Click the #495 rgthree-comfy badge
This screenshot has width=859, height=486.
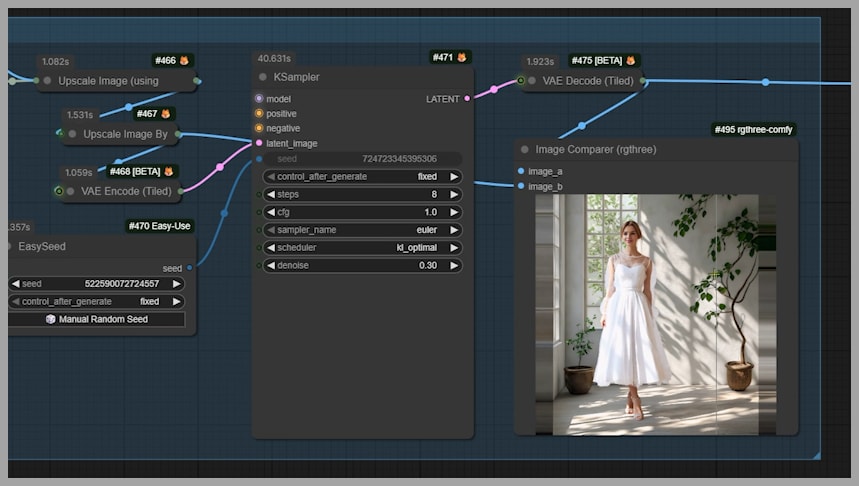[754, 130]
